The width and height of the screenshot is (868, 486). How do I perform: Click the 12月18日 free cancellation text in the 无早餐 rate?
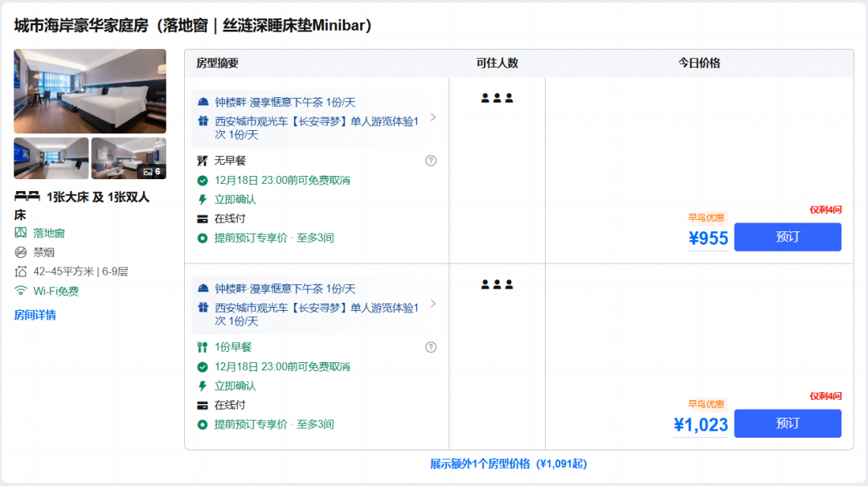coord(282,181)
